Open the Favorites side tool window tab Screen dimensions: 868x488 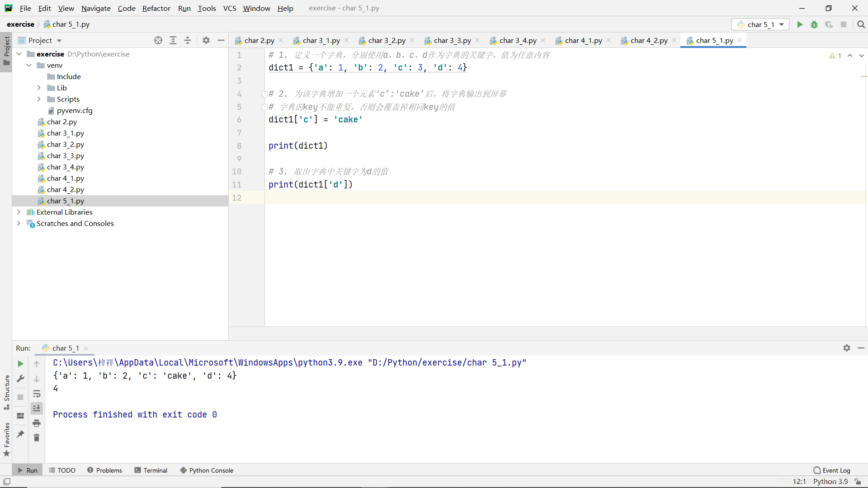pos(6,439)
